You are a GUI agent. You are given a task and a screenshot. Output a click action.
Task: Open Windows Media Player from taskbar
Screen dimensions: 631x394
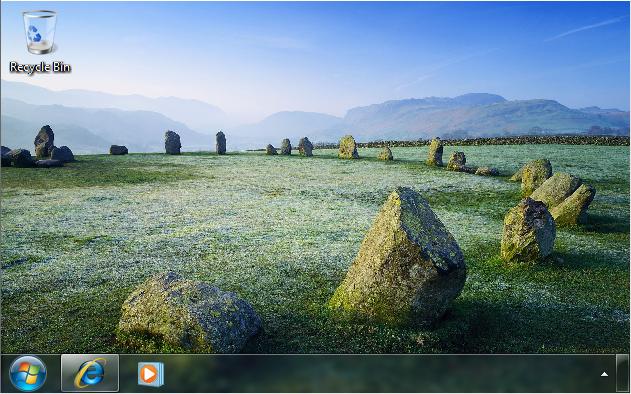(x=151, y=374)
